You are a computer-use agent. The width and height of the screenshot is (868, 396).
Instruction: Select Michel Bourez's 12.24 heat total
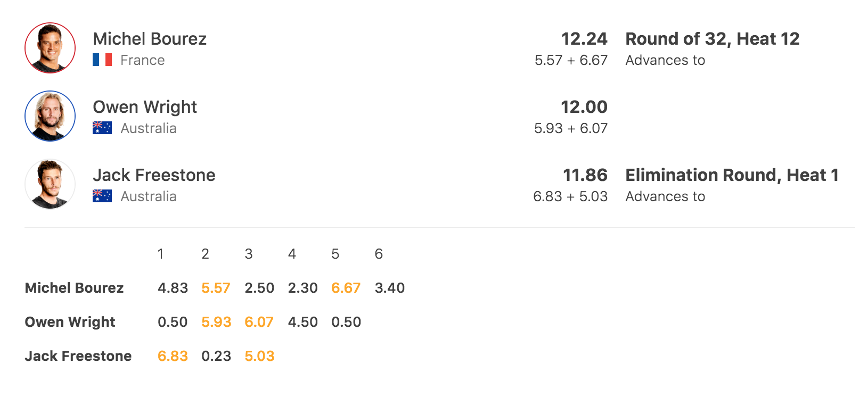584,39
